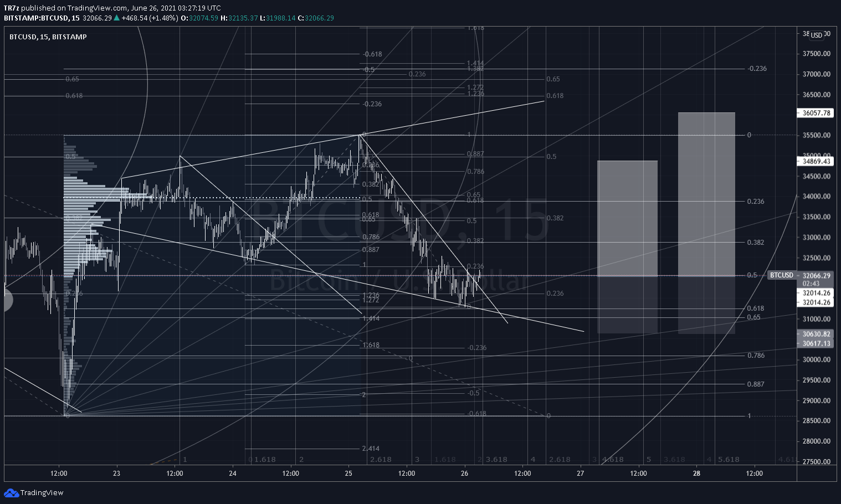This screenshot has width=841, height=504.
Task: Select the 30617.13 price label
Action: (x=816, y=343)
